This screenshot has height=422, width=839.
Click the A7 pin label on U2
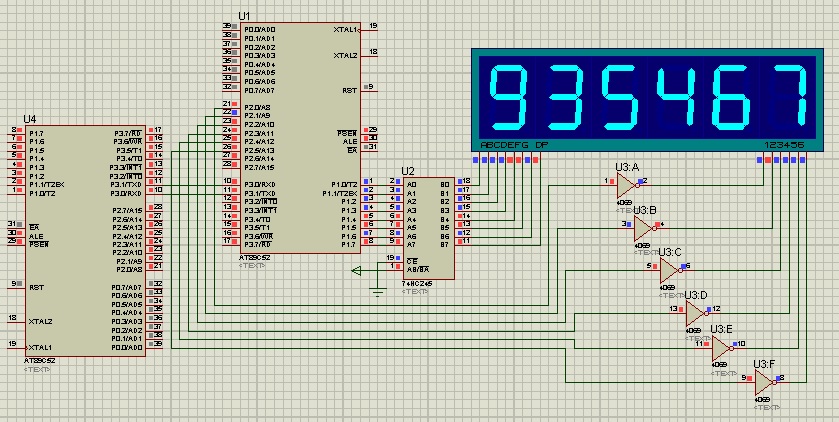pos(411,244)
